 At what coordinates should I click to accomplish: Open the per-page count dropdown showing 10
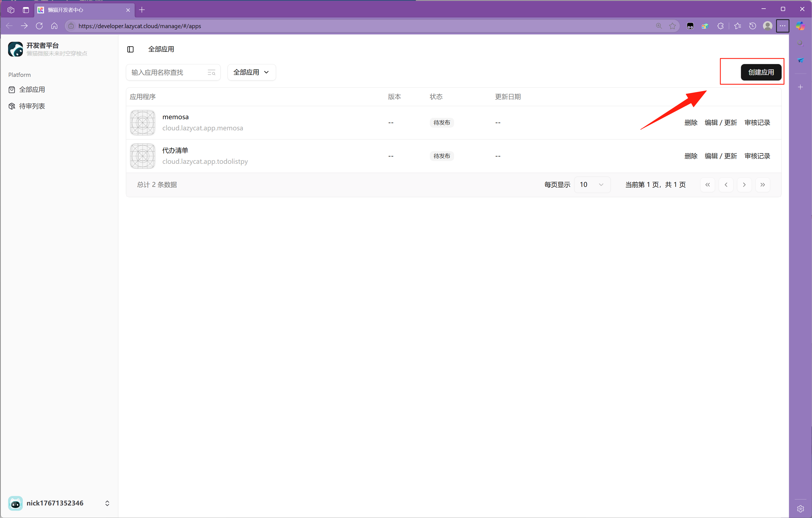pyautogui.click(x=592, y=185)
